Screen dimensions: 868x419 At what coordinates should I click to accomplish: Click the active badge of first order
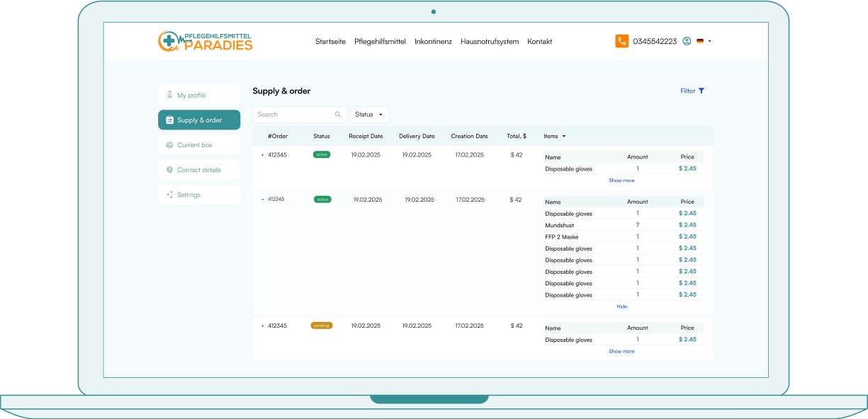coord(322,154)
